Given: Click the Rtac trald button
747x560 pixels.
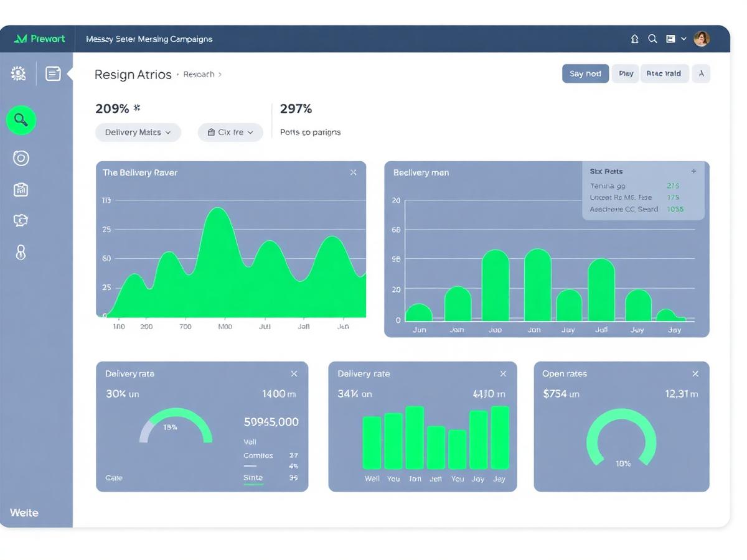Looking at the screenshot, I should (664, 73).
